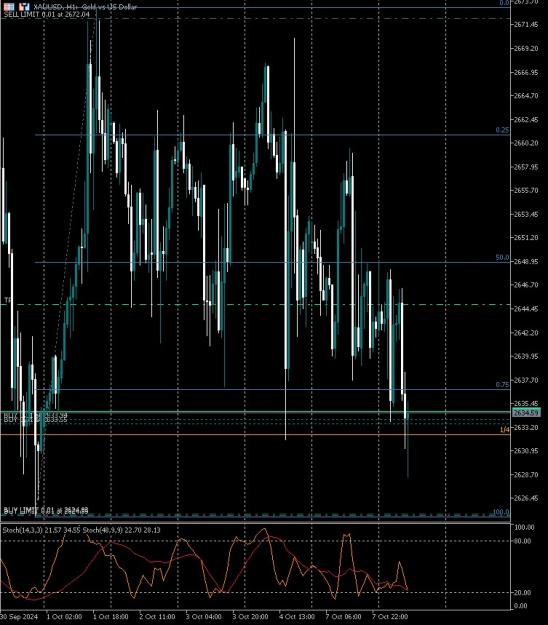
Task: Select the 0.75 Fibonacci level label
Action: (x=502, y=385)
